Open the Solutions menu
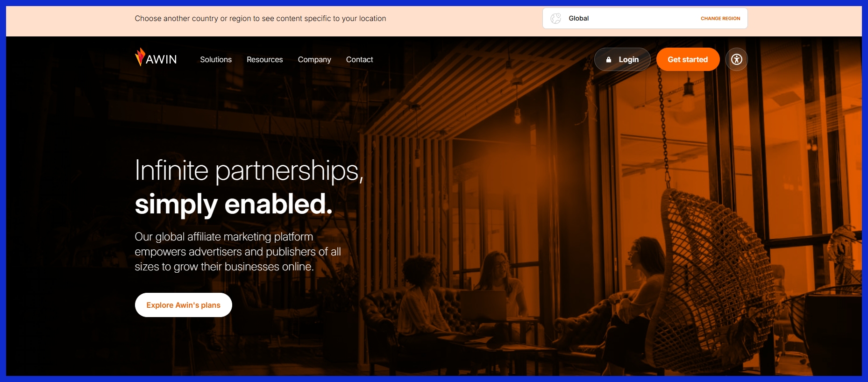 216,59
